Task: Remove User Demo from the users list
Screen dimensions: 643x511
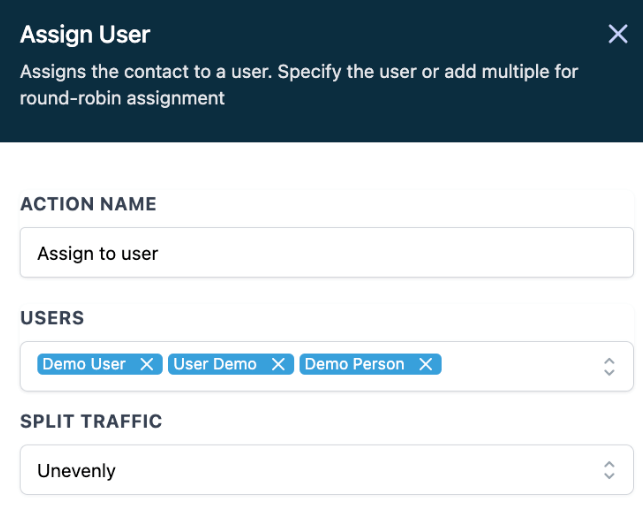Action: [278, 364]
